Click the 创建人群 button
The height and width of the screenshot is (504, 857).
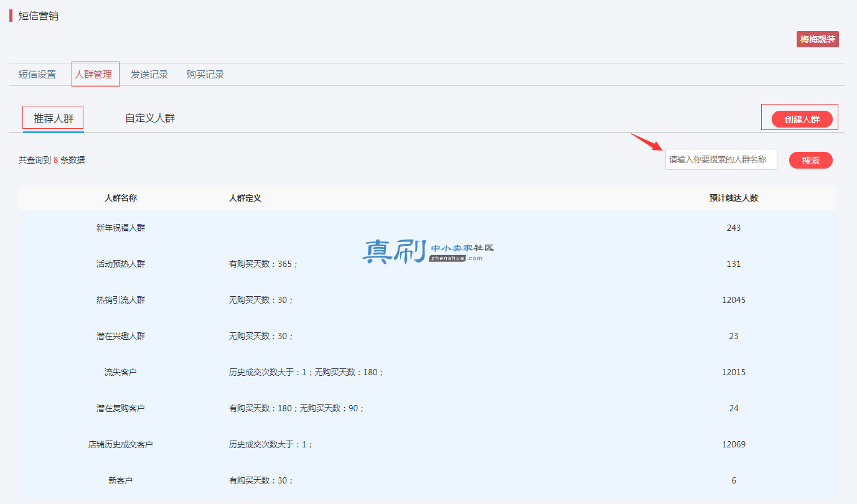pos(802,119)
